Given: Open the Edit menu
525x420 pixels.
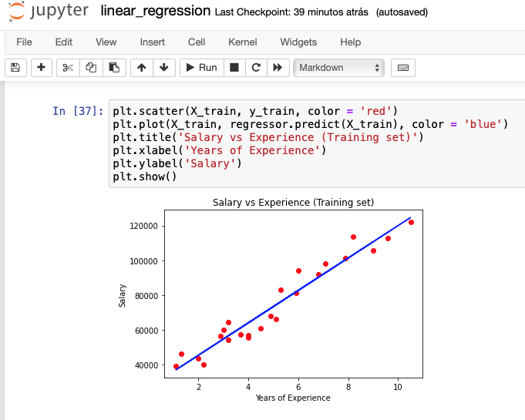Looking at the screenshot, I should 64,42.
